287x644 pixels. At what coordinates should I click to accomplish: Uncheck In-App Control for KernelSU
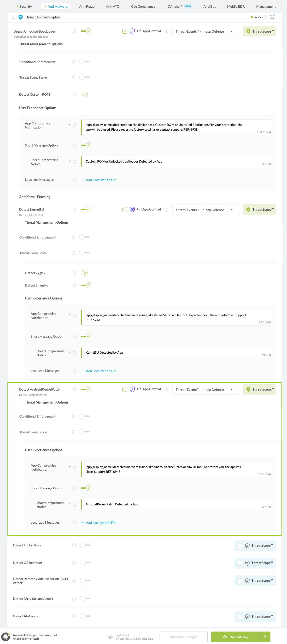pos(124,210)
